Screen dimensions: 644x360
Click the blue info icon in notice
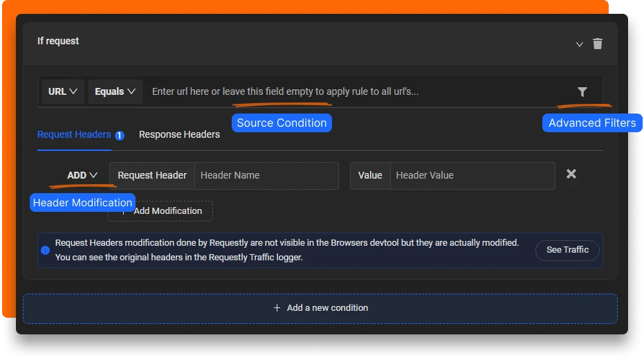(46, 251)
